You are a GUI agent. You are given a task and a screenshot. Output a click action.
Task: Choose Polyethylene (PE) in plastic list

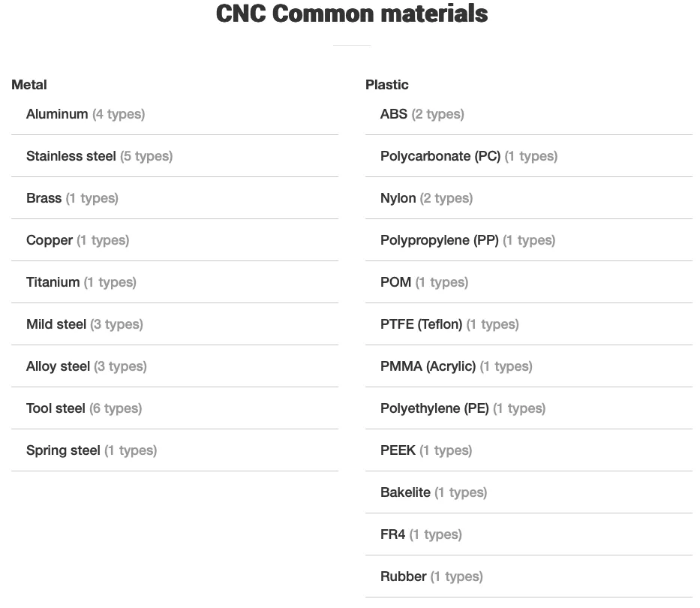click(x=529, y=408)
